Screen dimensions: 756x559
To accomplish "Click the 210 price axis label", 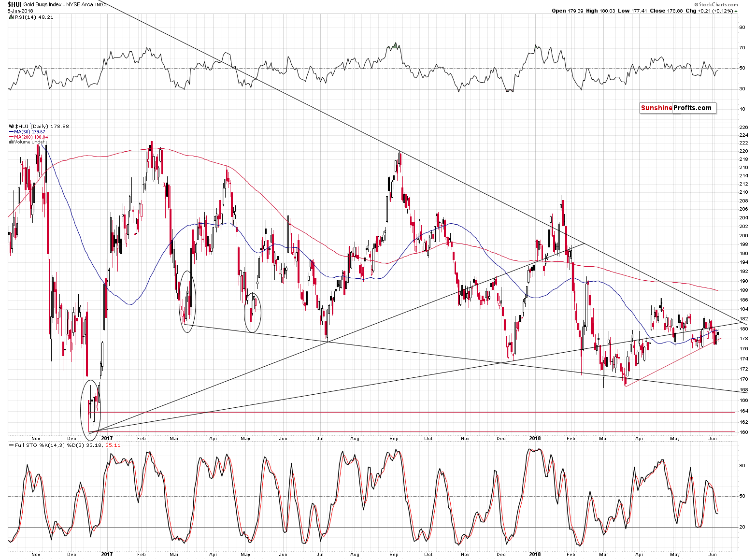I will [744, 192].
